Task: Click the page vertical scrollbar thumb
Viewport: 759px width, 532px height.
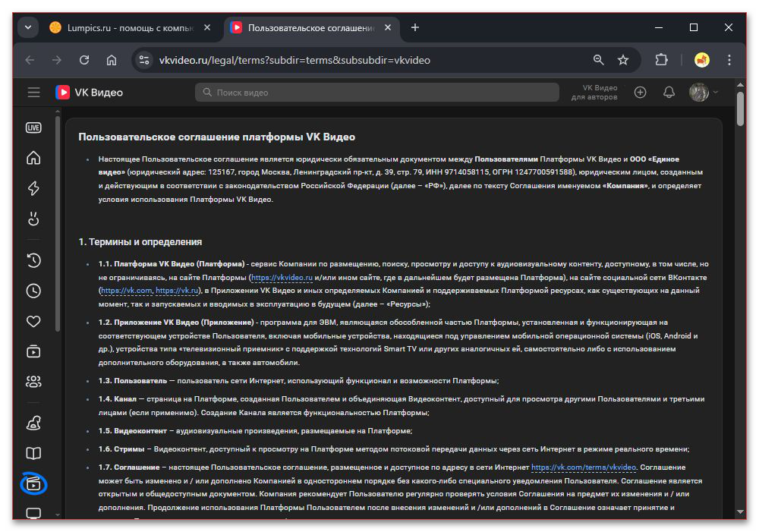Action: pos(740,109)
